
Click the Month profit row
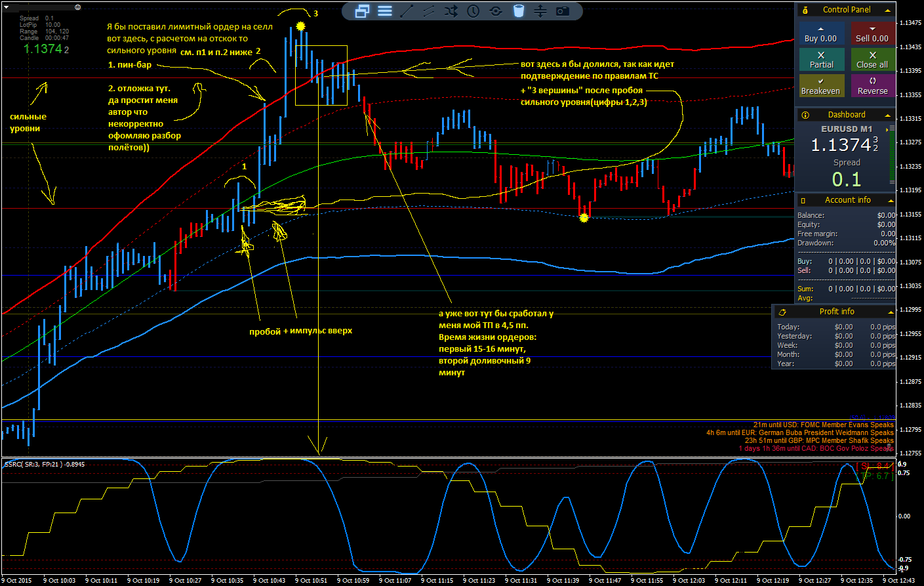click(835, 354)
